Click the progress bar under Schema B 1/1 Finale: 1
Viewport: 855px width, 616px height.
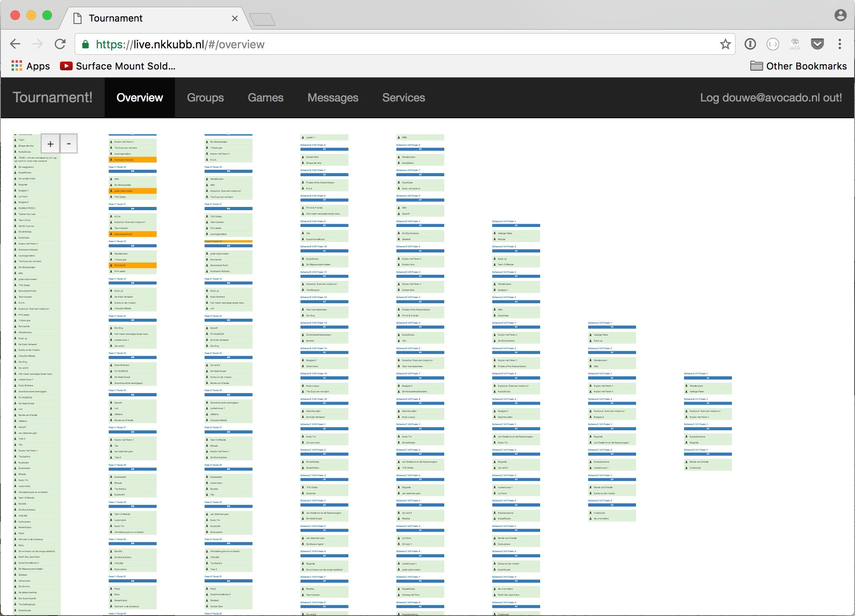point(708,403)
